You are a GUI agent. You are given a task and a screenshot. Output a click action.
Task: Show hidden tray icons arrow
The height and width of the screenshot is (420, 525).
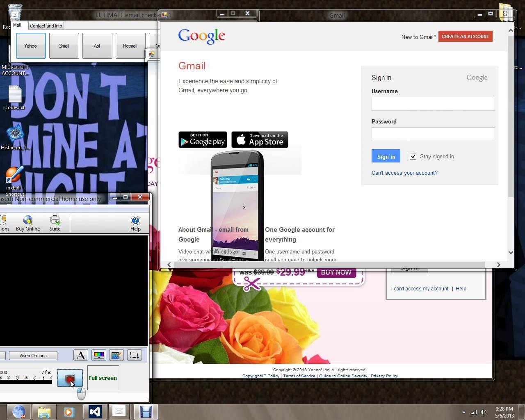click(x=463, y=412)
